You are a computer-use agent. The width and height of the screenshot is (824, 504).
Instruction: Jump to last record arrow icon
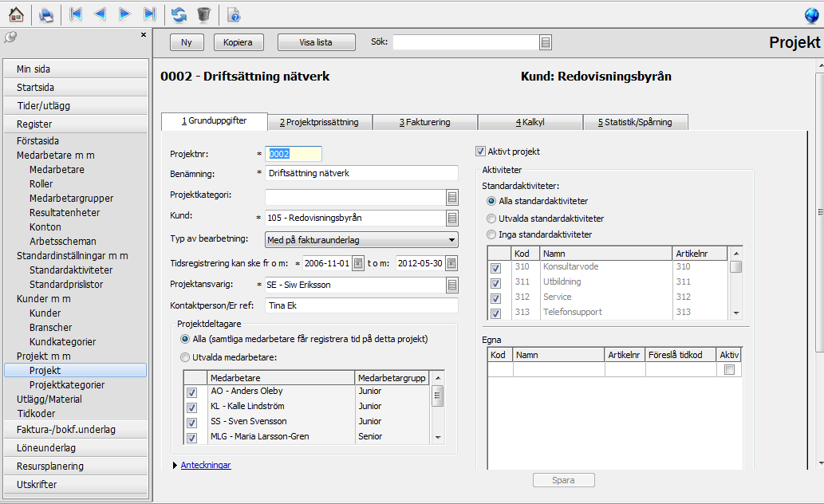[x=150, y=14]
